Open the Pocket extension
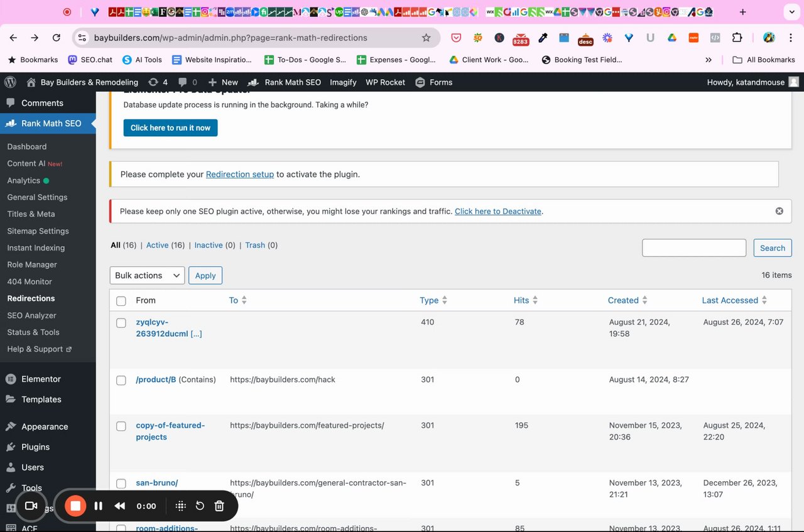This screenshot has height=532, width=804. (x=456, y=38)
